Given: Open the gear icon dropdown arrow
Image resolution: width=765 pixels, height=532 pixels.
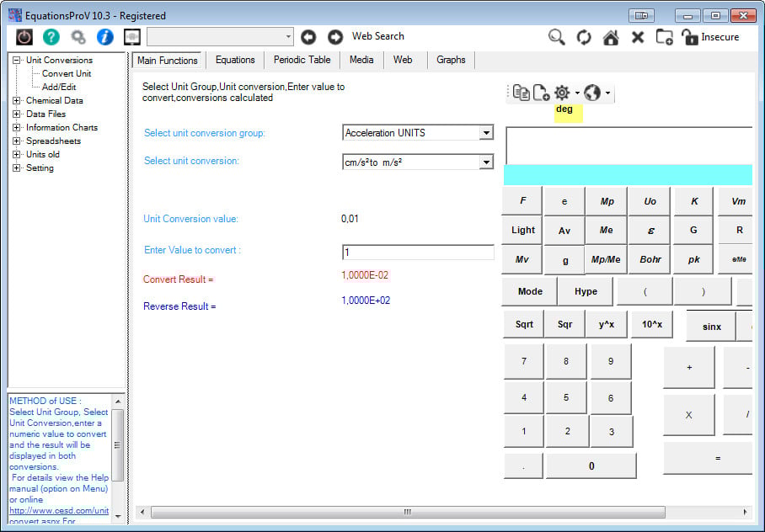Looking at the screenshot, I should pos(577,93).
